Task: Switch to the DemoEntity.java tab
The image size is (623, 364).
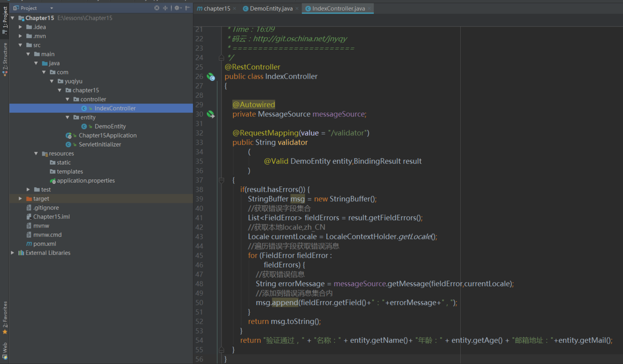Action: pos(271,9)
